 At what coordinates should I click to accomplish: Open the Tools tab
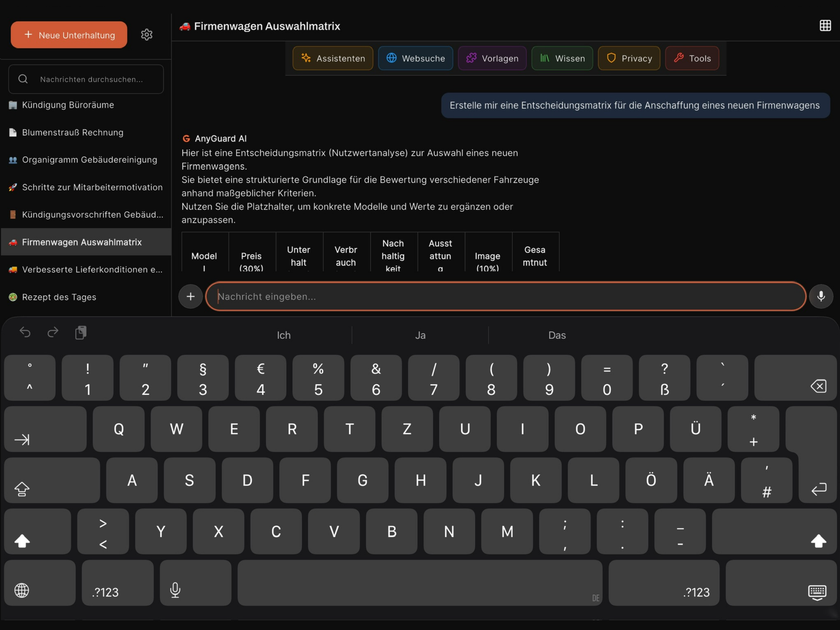[x=692, y=58]
